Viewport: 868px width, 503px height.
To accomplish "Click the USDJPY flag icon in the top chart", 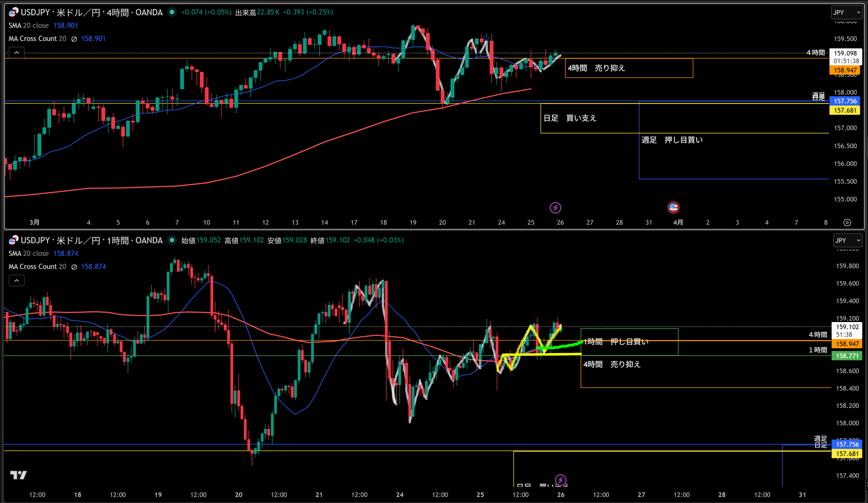I will pos(13,13).
